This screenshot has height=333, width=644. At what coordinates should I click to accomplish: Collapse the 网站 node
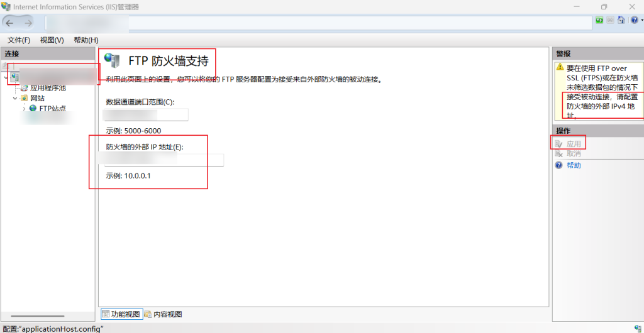(x=14, y=98)
